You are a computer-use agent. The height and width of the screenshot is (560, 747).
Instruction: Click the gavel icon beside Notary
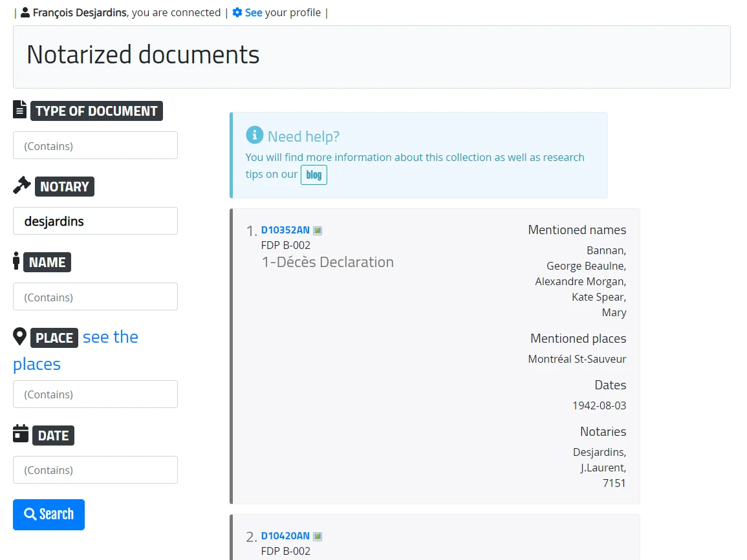tap(21, 185)
